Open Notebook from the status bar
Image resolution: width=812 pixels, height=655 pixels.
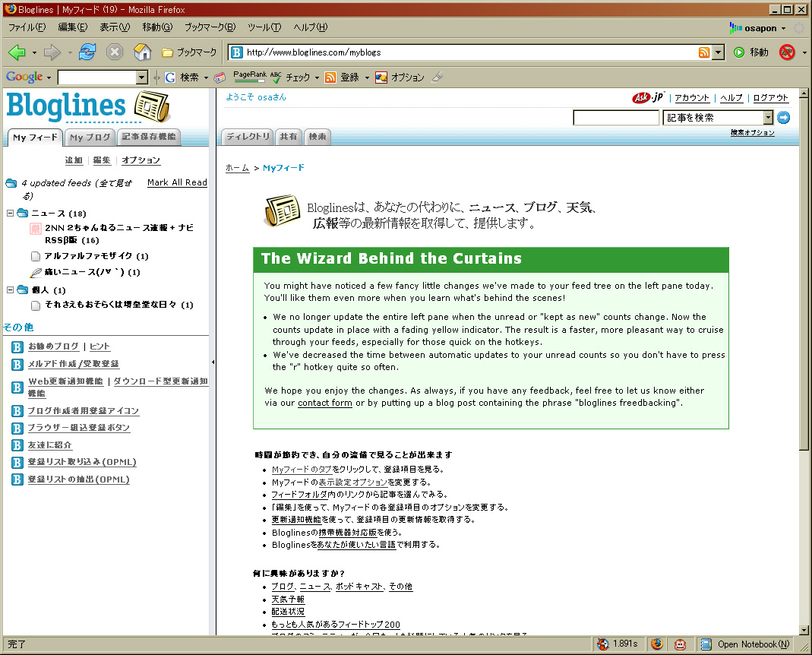click(x=746, y=644)
